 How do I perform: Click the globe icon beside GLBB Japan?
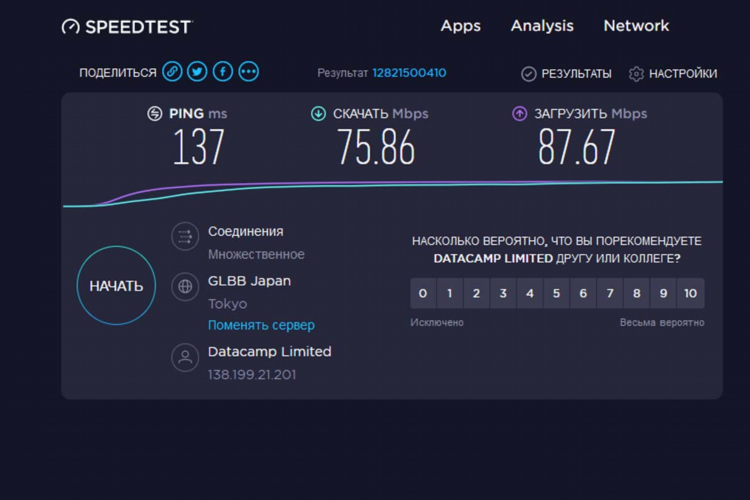185,287
